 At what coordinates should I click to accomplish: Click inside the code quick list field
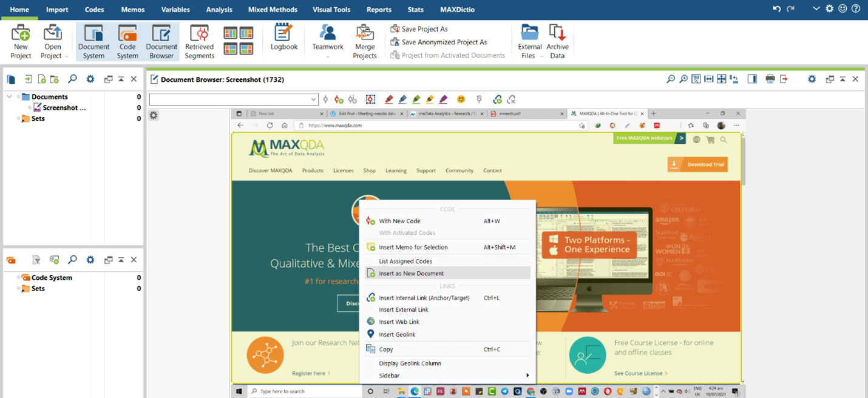[x=229, y=99]
